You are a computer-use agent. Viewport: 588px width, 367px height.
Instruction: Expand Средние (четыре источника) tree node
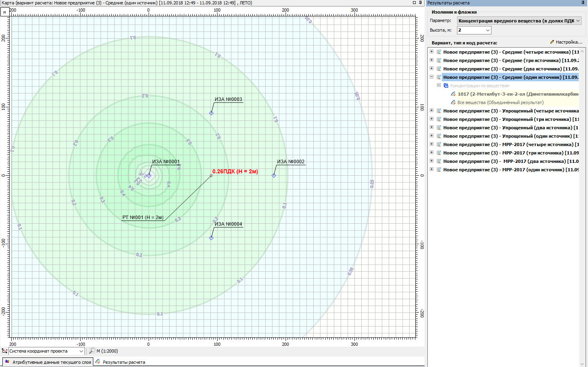tap(431, 52)
